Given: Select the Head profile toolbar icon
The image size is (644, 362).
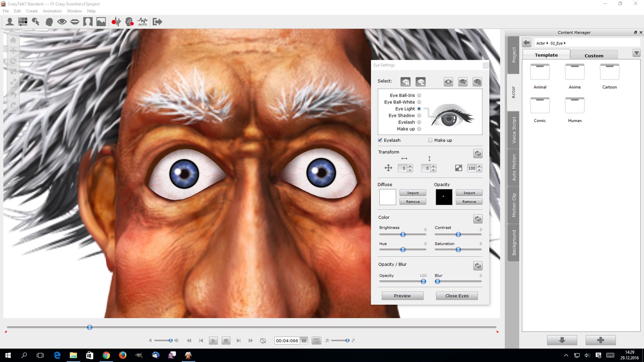Looking at the screenshot, I should (x=49, y=22).
